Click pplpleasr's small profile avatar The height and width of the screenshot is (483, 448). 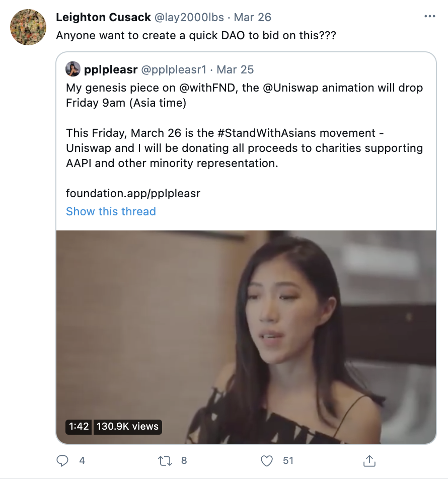tap(73, 69)
